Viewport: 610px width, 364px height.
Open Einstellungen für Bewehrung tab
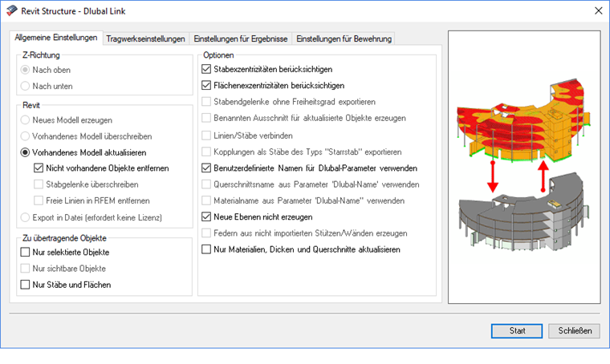(344, 38)
